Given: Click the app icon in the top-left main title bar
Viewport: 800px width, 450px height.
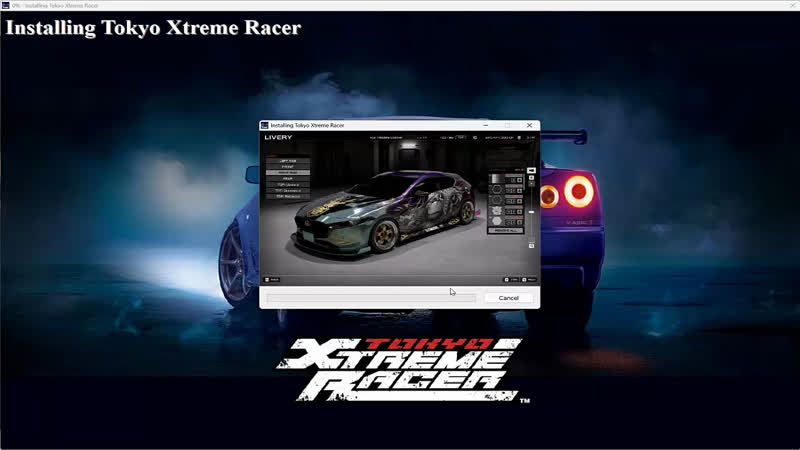Looking at the screenshot, I should click(5, 5).
